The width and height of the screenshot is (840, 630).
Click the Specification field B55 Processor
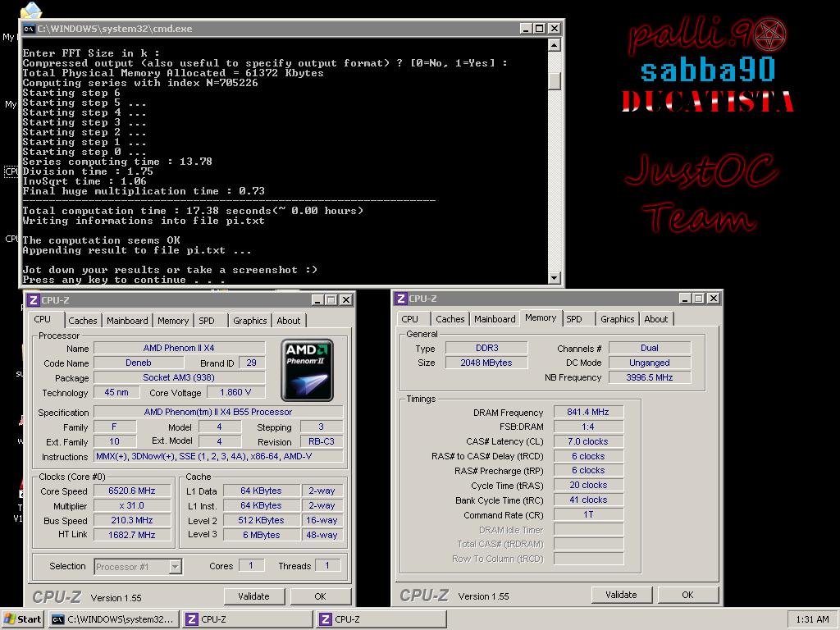(218, 412)
